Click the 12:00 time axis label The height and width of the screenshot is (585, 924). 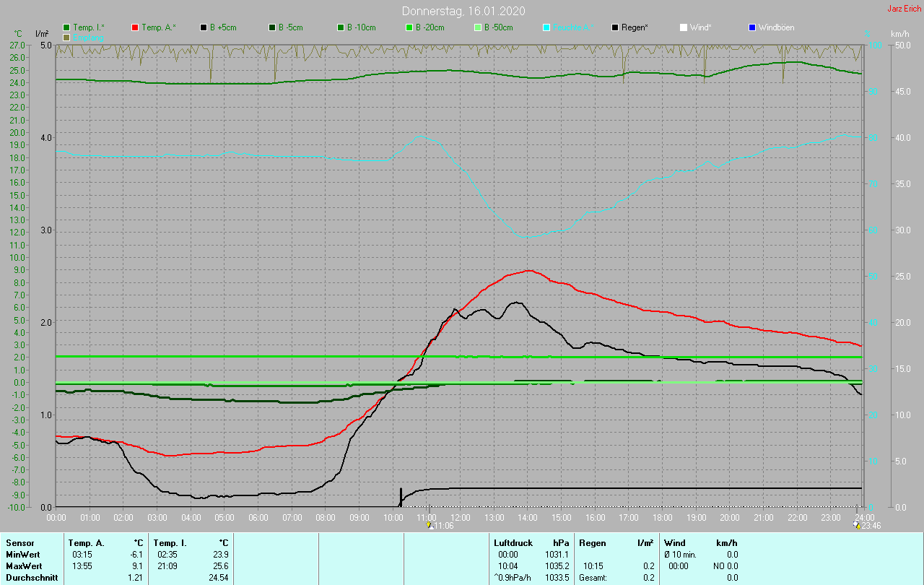pos(461,518)
